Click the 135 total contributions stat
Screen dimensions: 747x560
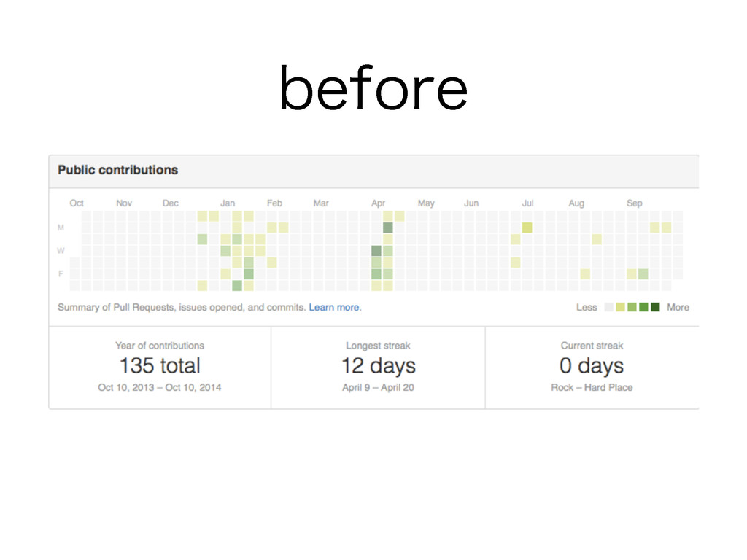[160, 366]
